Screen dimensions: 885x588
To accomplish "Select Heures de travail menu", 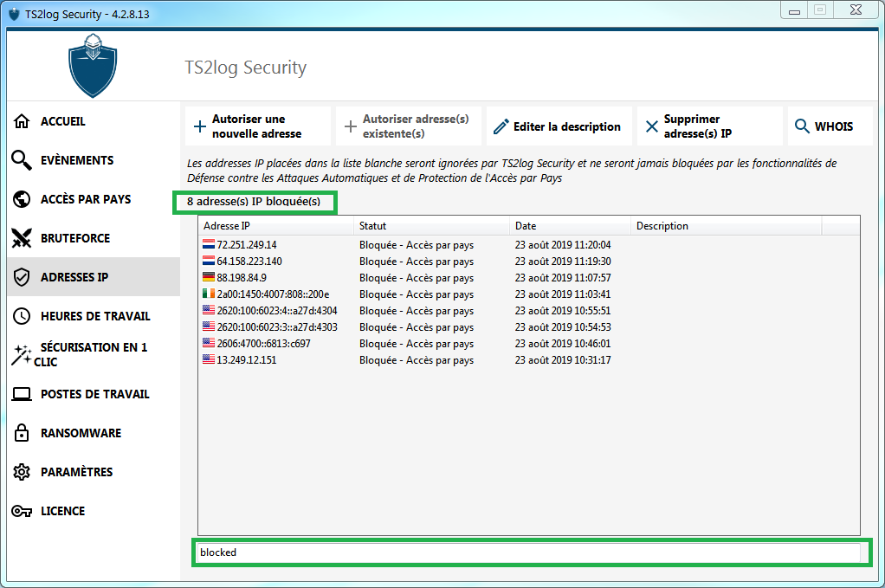I will [94, 316].
